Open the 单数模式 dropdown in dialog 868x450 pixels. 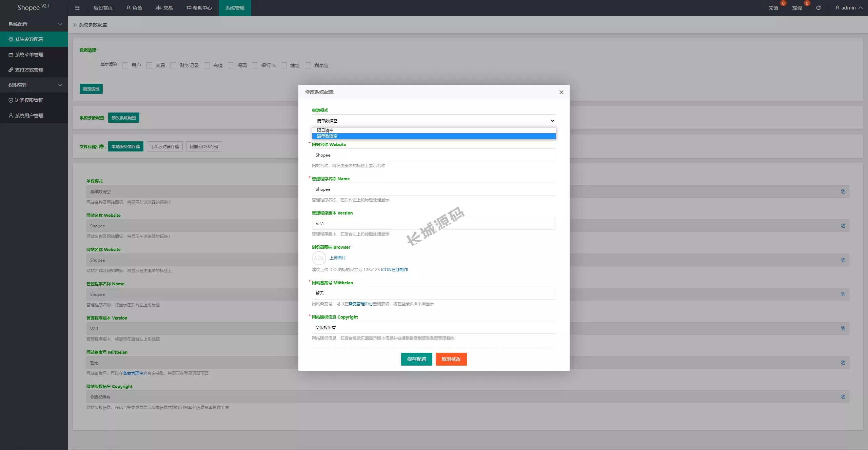[x=434, y=121]
